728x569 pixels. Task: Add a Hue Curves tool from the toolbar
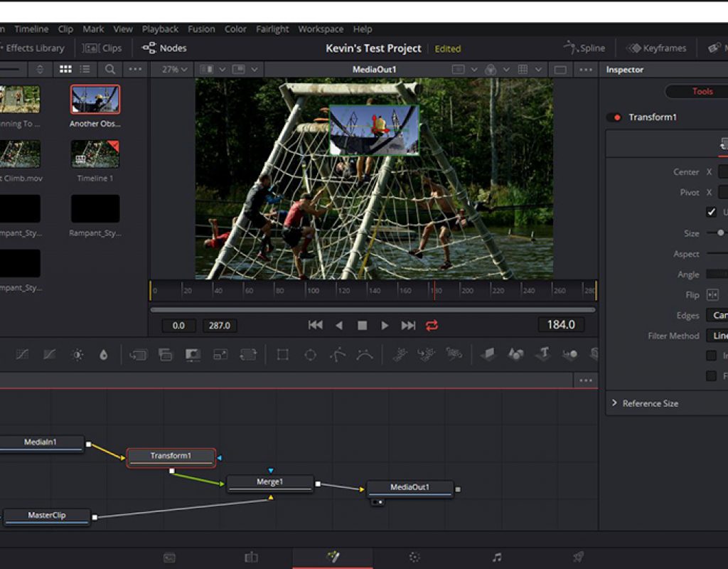click(x=49, y=355)
